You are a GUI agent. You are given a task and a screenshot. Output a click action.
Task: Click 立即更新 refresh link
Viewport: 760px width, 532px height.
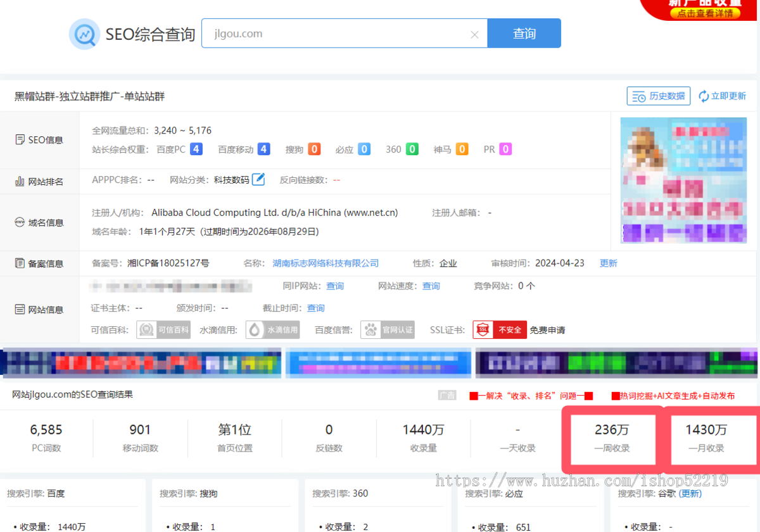pos(722,96)
